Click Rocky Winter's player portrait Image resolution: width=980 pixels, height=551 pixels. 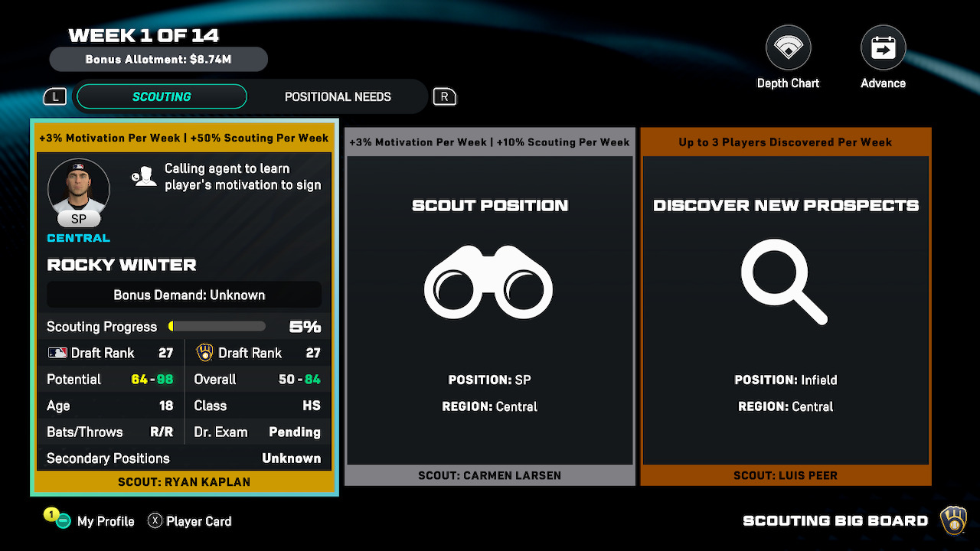[79, 187]
